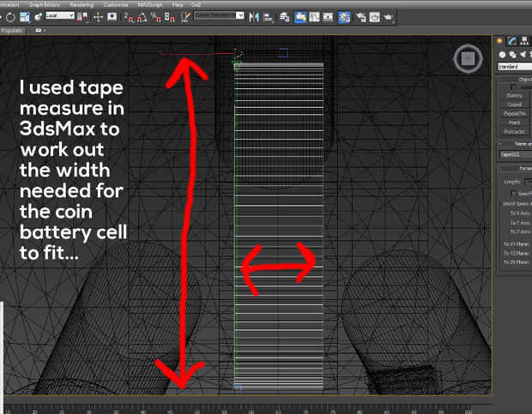532x414 pixels.
Task: Open the Rendering menu
Action: coord(82,5)
